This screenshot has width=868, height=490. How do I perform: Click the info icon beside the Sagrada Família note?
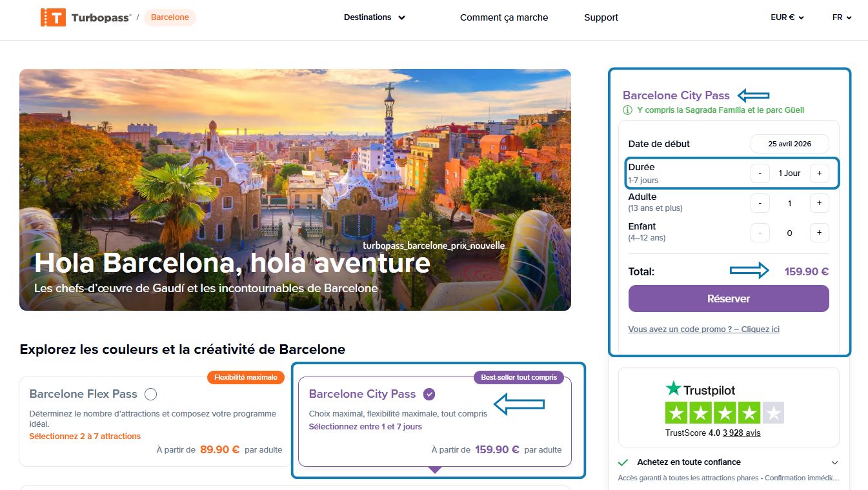click(627, 110)
